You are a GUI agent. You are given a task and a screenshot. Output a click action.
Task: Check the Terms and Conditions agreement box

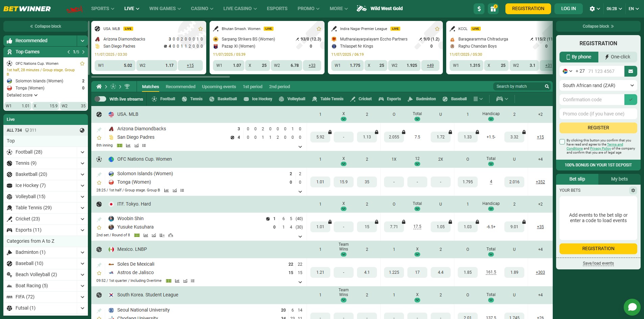[x=562, y=141]
